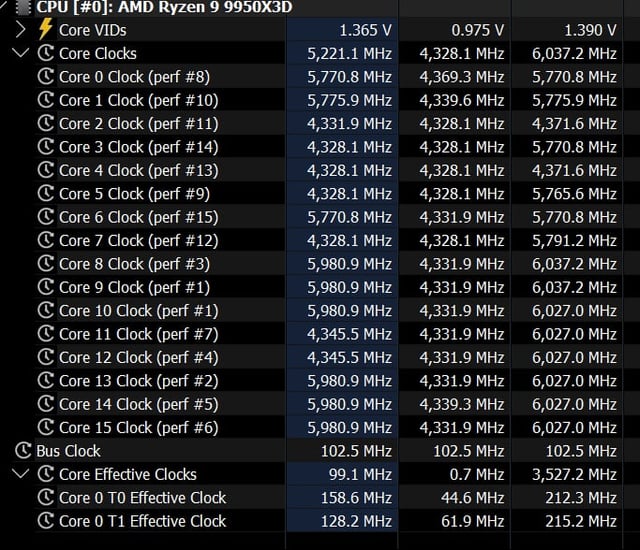This screenshot has height=550, width=640.
Task: Click Core 7 Clock maximum 5,791.2 MHz
Action: pos(574,240)
